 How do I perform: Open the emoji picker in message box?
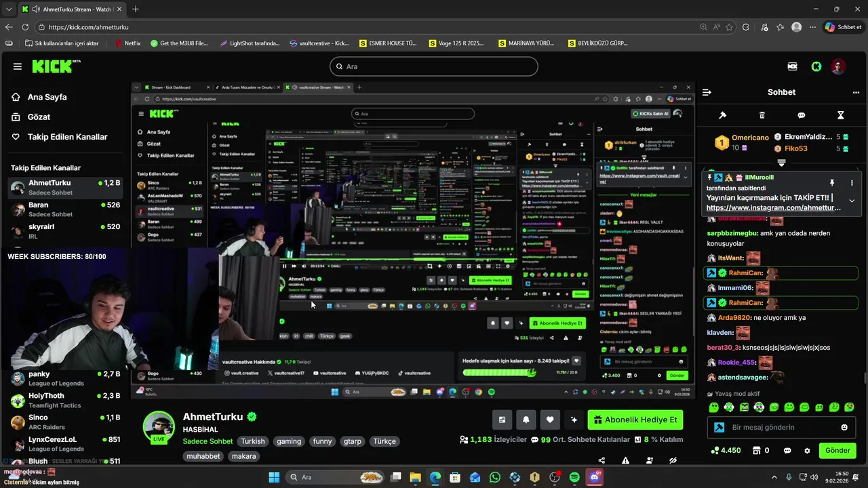[x=844, y=427]
